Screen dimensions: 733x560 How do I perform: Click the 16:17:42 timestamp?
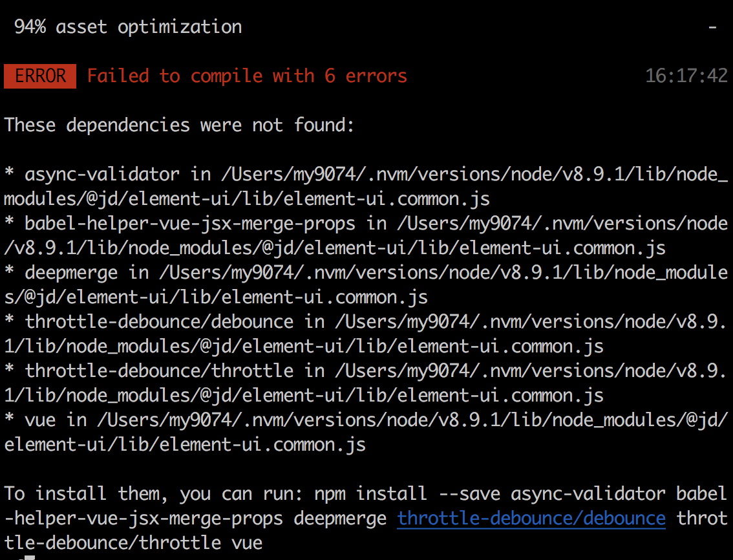click(x=686, y=76)
